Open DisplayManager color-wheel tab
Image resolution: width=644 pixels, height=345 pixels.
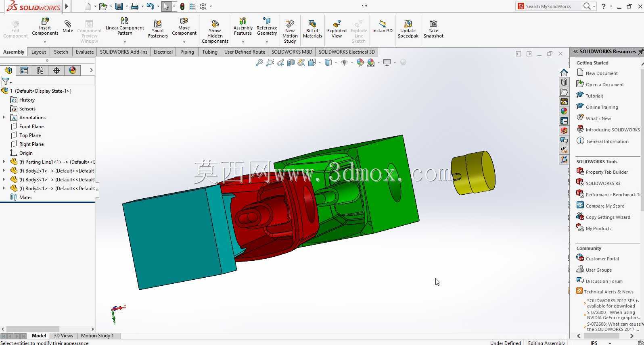[73, 71]
